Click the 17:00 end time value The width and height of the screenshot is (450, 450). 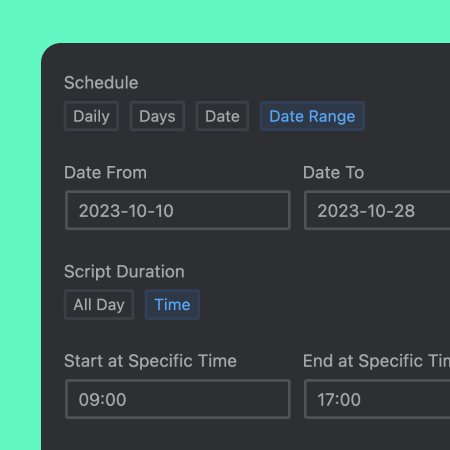pyautogui.click(x=339, y=400)
